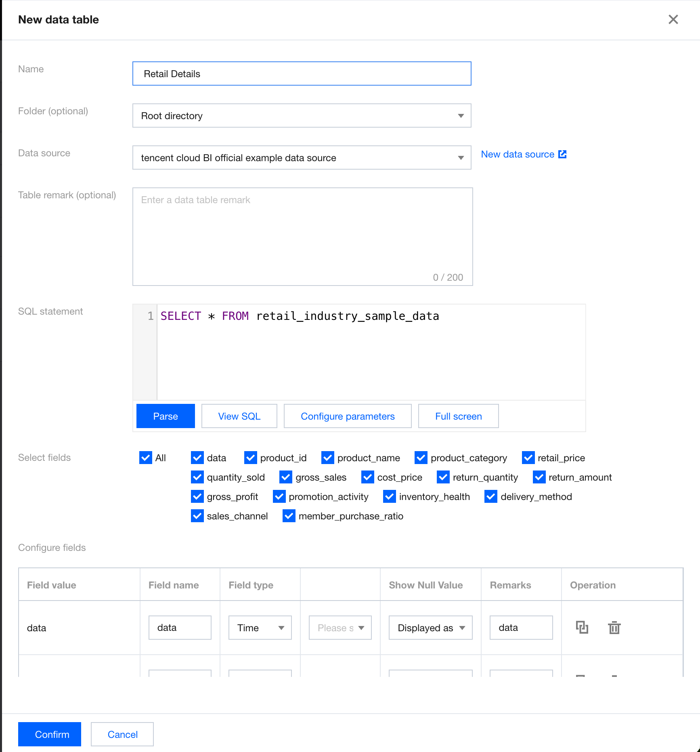700x752 pixels.
Task: Uncheck the All fields checkbox
Action: pyautogui.click(x=146, y=458)
